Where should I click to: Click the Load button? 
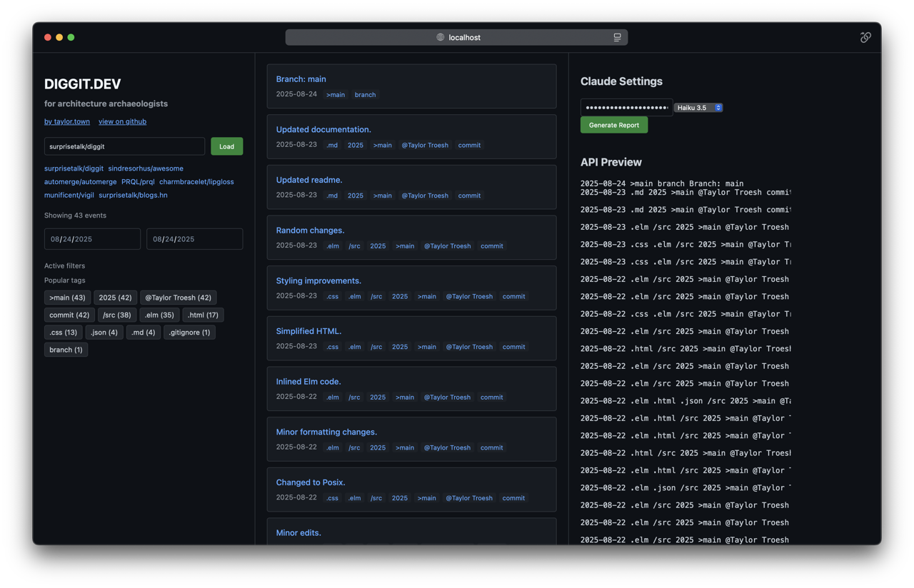click(226, 146)
